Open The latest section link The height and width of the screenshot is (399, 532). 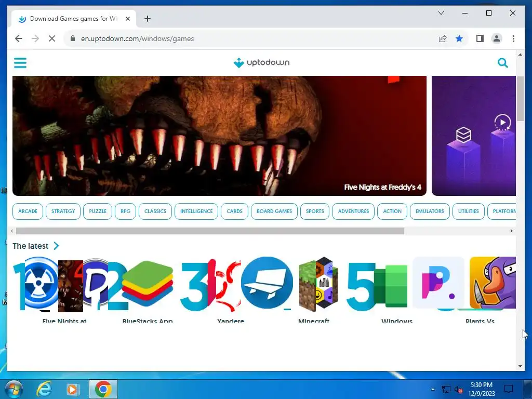(x=31, y=246)
